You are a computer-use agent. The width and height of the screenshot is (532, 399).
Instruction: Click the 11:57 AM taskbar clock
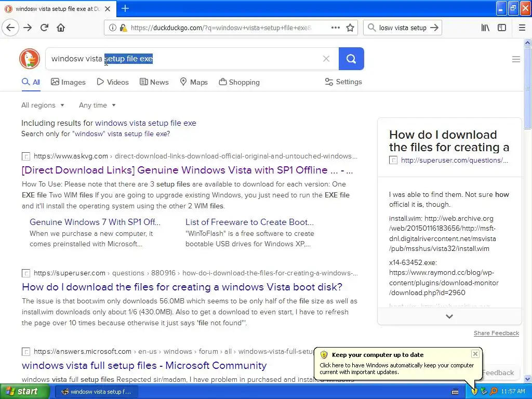[x=513, y=391]
